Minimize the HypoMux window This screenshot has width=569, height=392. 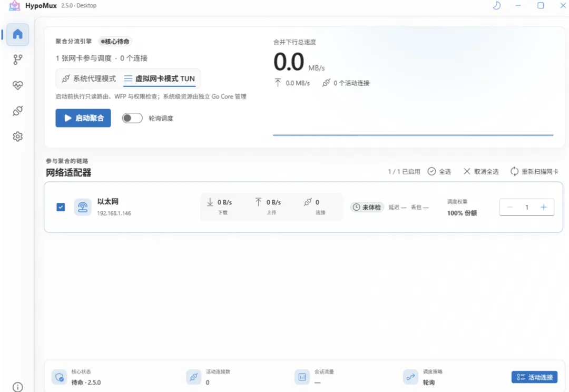tap(518, 5)
